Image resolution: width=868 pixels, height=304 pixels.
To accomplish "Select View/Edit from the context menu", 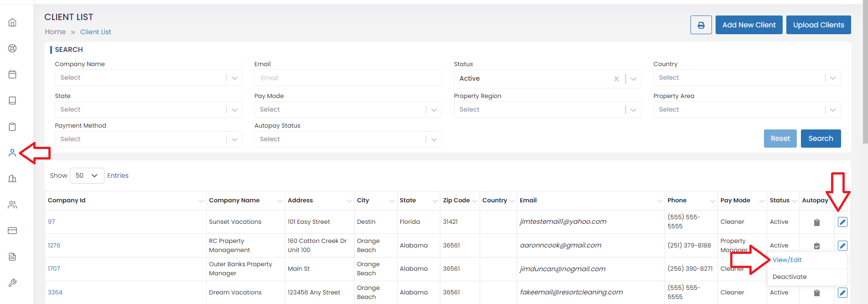I will click(x=787, y=260).
